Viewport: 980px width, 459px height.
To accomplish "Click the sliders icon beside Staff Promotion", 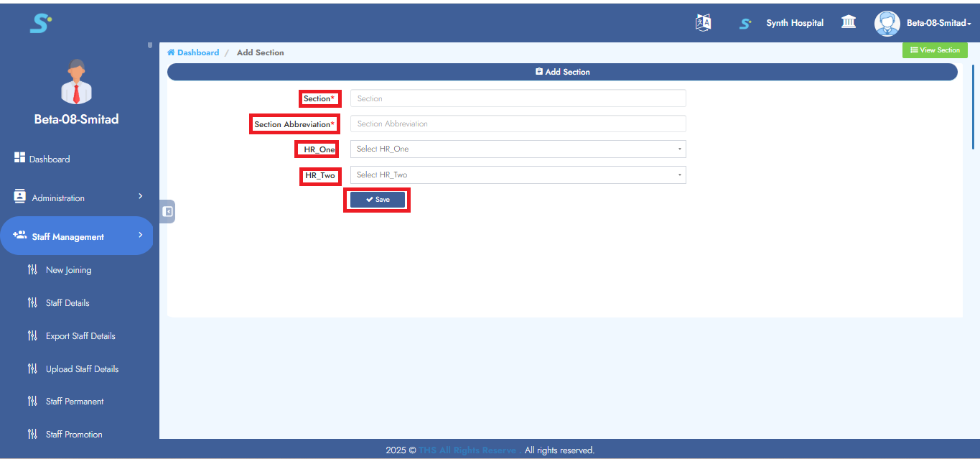I will click(32, 434).
